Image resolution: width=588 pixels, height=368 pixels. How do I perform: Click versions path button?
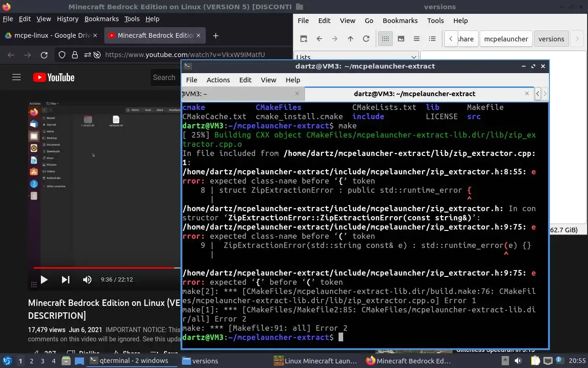click(551, 39)
